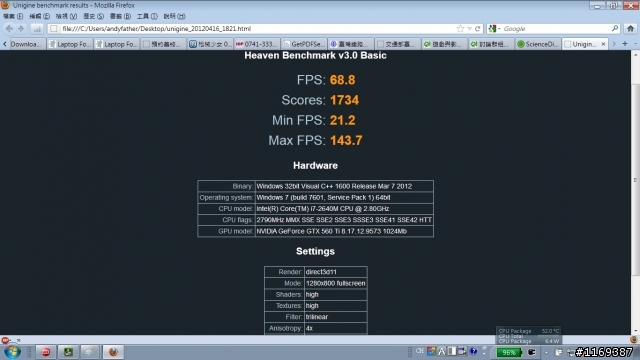
Task: Open the list all tabs dropdown
Action: click(x=635, y=44)
